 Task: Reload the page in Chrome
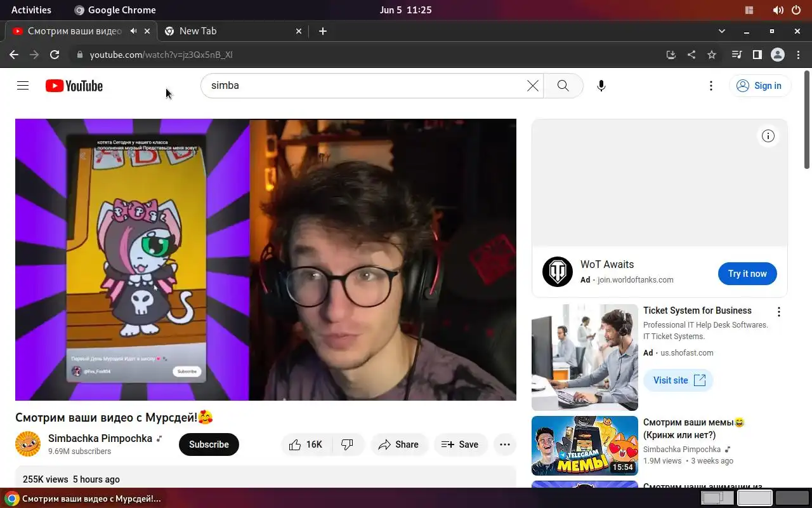click(55, 55)
